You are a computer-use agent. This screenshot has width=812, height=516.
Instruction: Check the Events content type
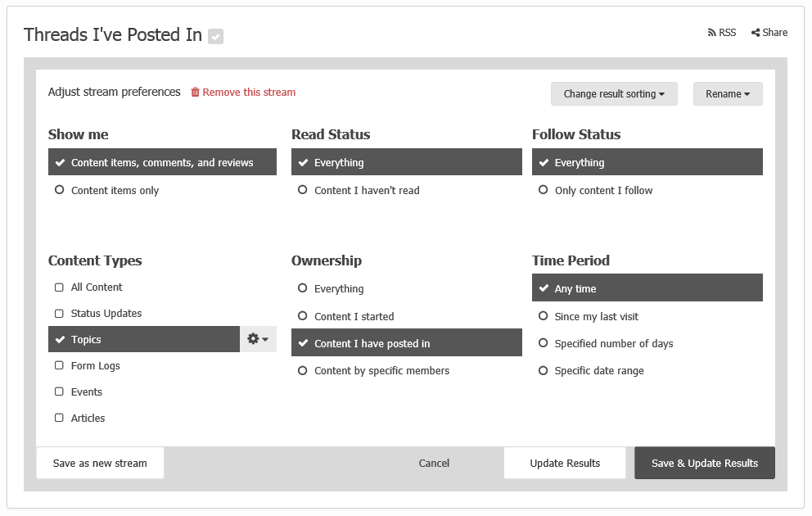(x=59, y=392)
